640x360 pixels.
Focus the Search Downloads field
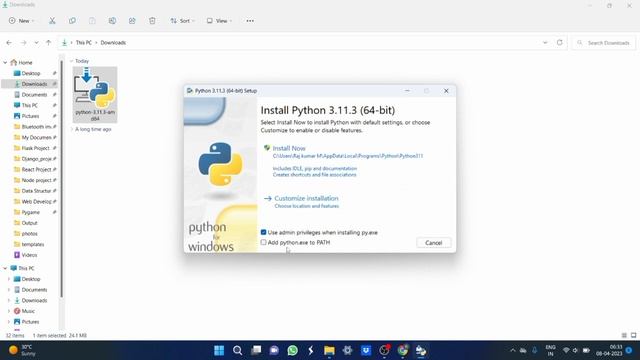click(x=604, y=42)
